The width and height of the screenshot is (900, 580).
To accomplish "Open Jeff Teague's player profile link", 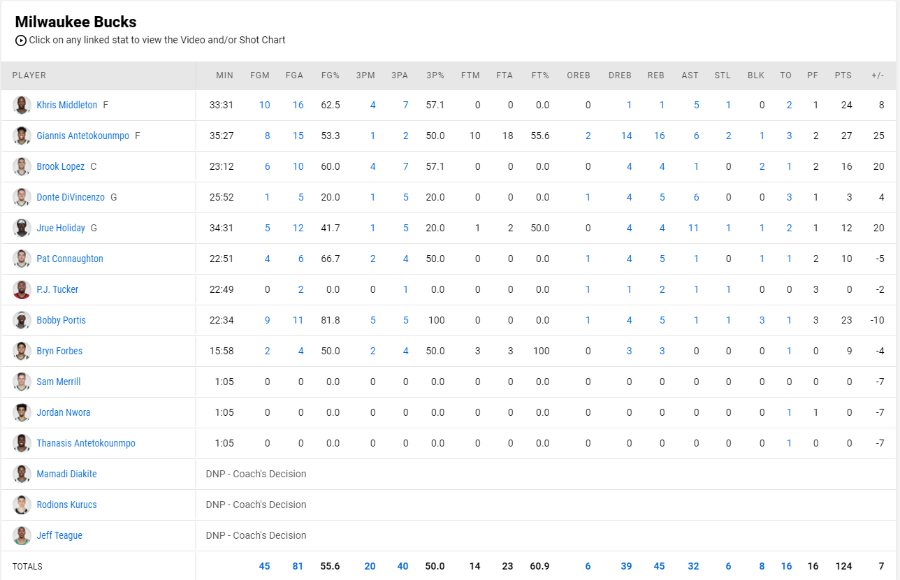I will (60, 535).
